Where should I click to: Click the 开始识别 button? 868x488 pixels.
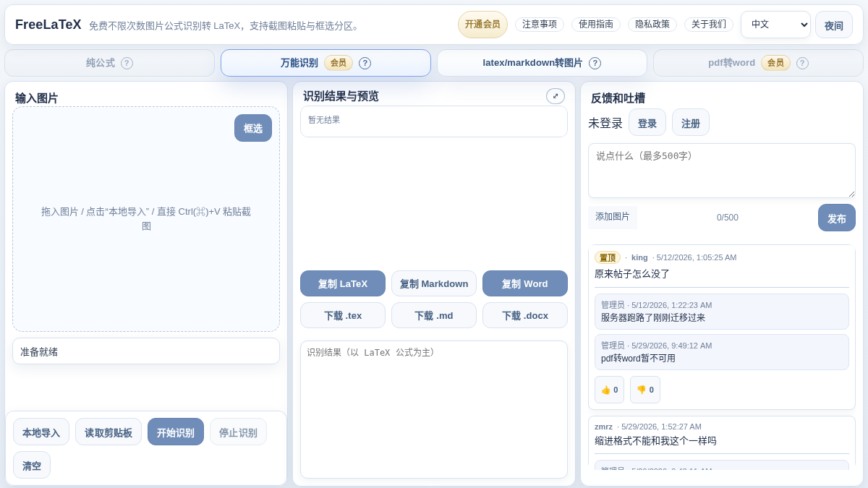tap(176, 432)
